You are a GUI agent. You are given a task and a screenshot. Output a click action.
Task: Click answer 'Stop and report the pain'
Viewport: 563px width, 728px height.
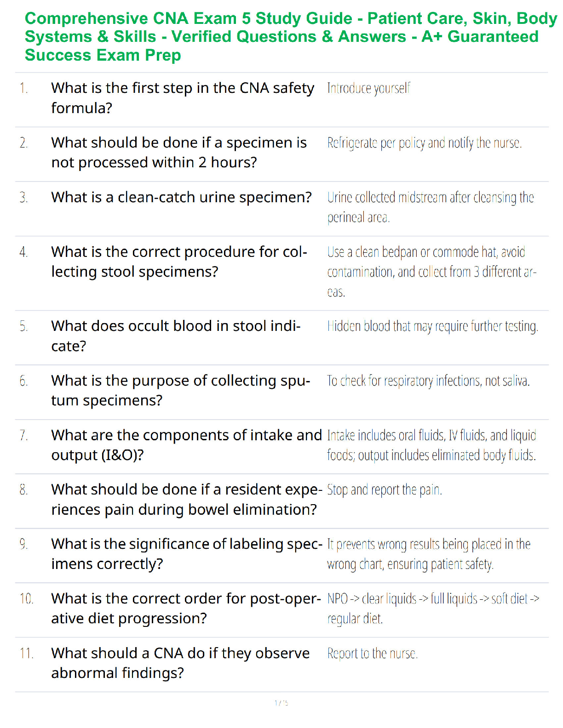[385, 490]
